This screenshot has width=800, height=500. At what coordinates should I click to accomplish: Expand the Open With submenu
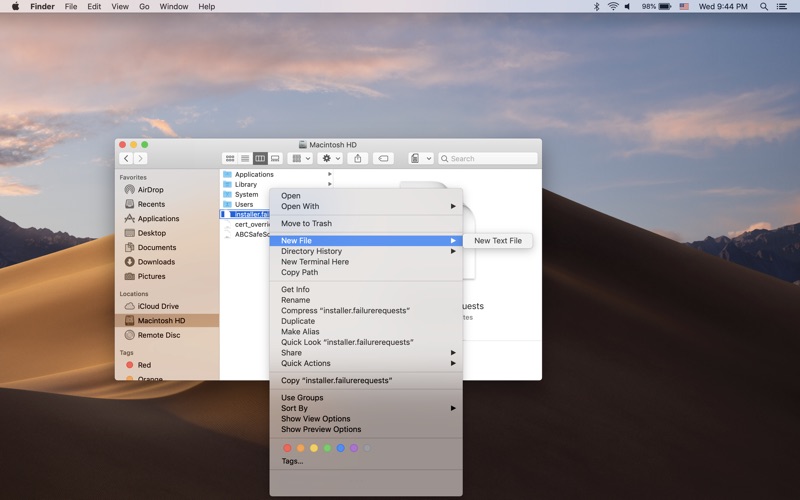coord(366,206)
